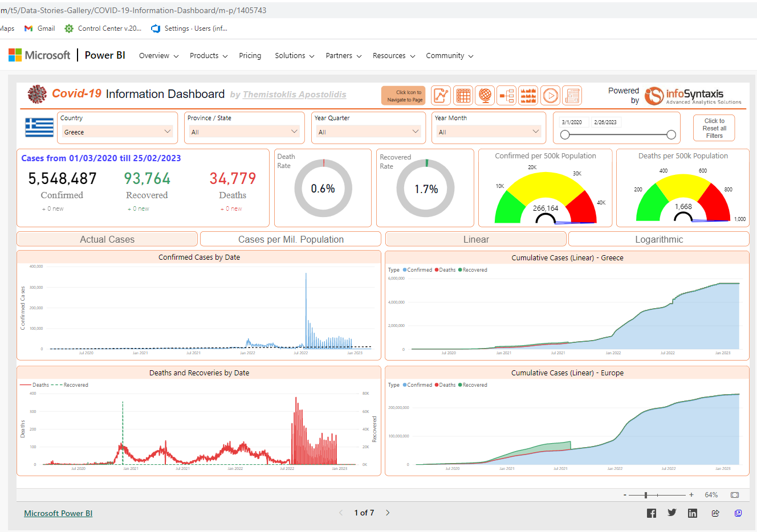This screenshot has width=757, height=532.
Task: Open the table grid page icon
Action: click(463, 95)
